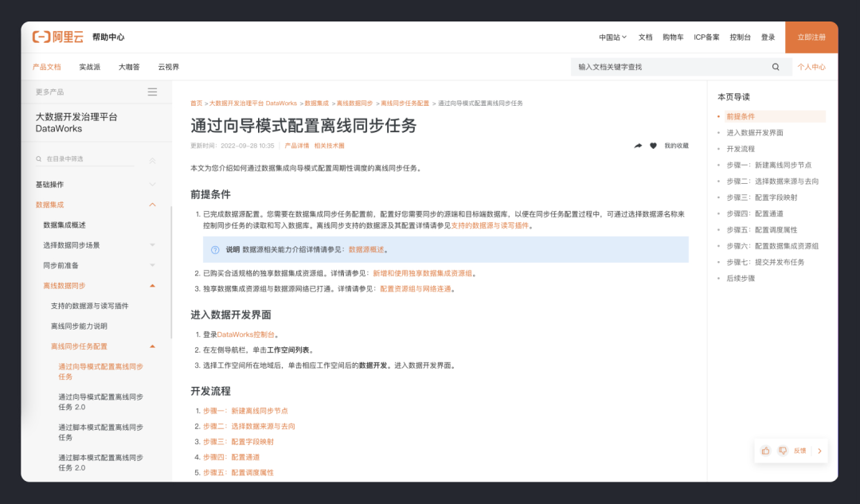Go to 步骤二：选择数据来源与去向 in article
Screen dimensions: 860x504
click(249, 426)
